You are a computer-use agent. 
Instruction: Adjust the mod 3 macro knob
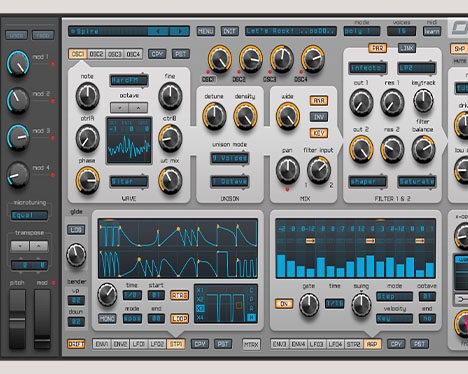(x=18, y=137)
